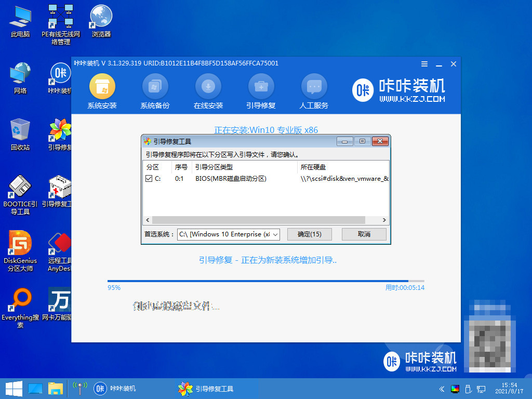The width and height of the screenshot is (532, 399).
Task: Click the 在线安装 icon
Action: (x=208, y=87)
